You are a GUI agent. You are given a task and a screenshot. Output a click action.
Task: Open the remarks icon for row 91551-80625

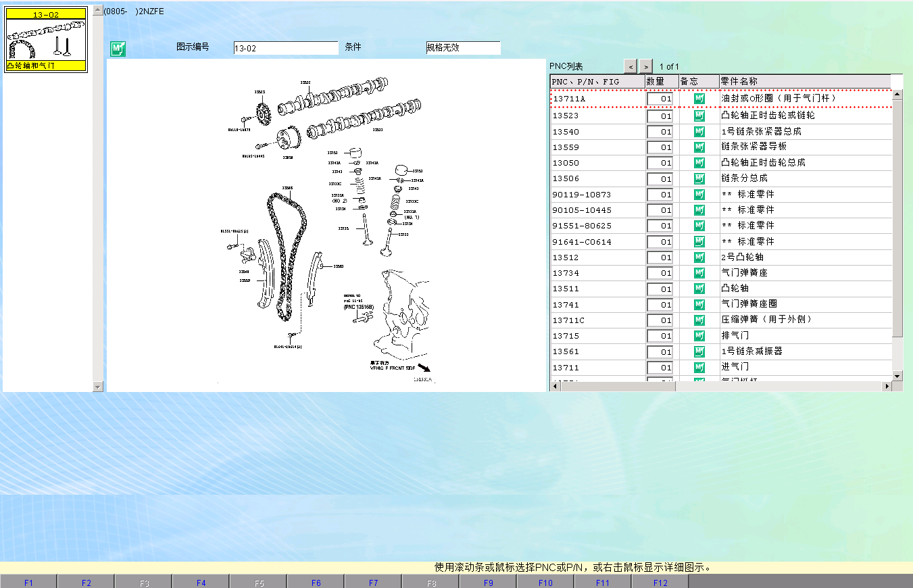coord(699,226)
